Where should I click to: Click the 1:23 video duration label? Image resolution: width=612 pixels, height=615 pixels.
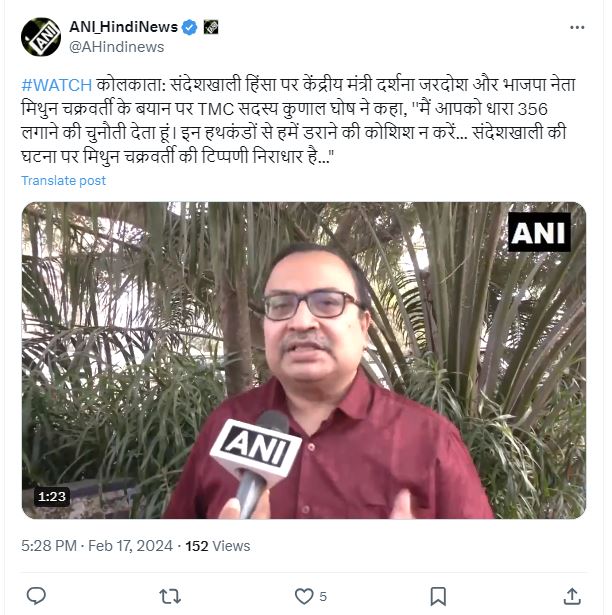(52, 497)
